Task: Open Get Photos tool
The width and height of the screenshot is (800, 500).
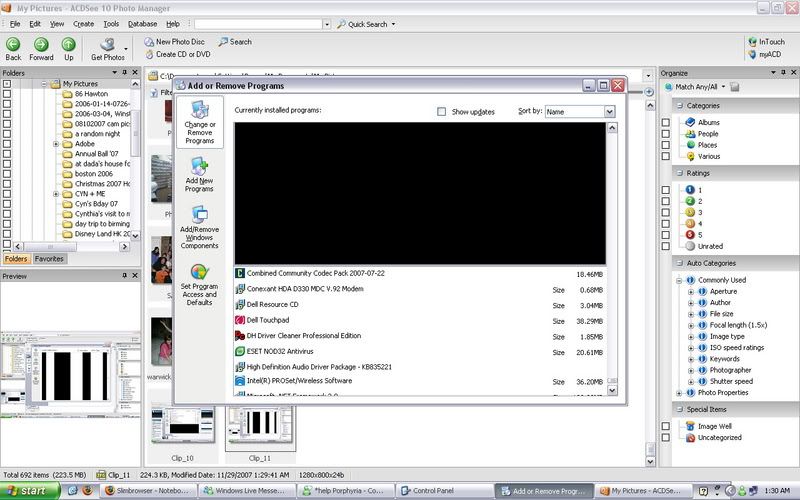Action: point(108,49)
